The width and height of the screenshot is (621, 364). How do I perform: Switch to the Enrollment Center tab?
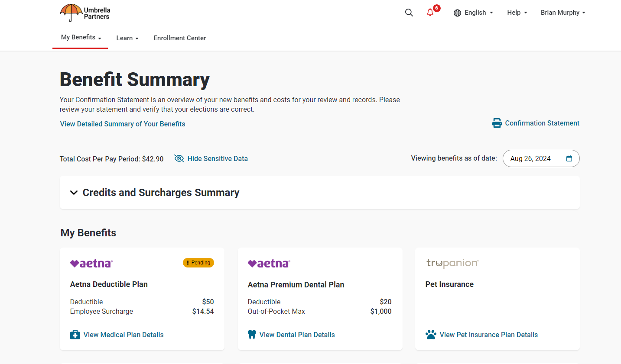(179, 38)
